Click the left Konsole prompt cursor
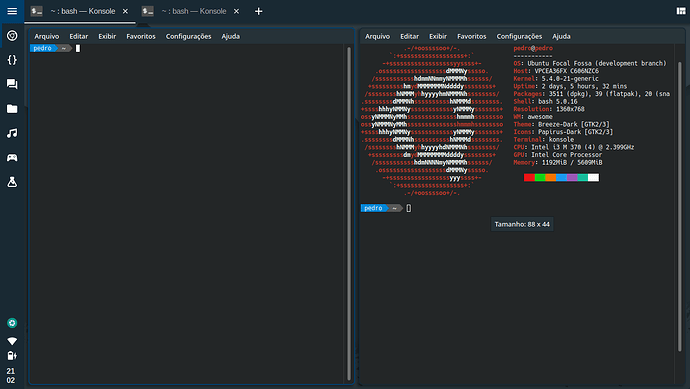This screenshot has height=389, width=690. pos(78,48)
